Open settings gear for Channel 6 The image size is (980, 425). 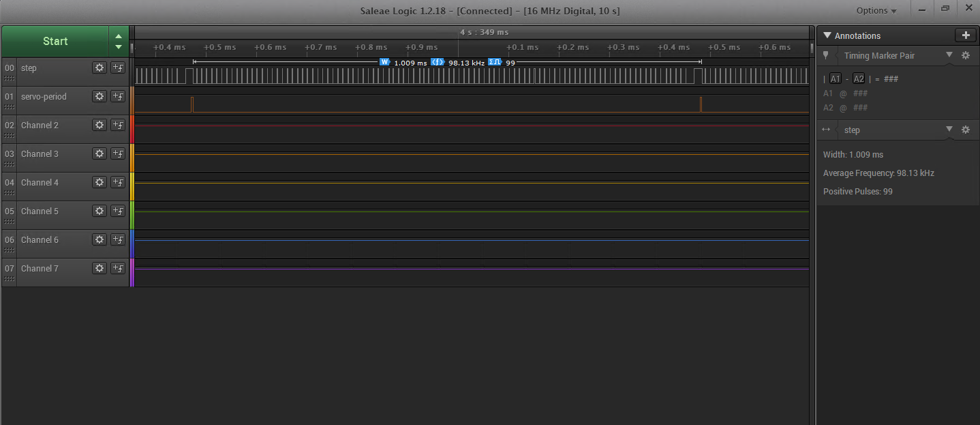(99, 239)
